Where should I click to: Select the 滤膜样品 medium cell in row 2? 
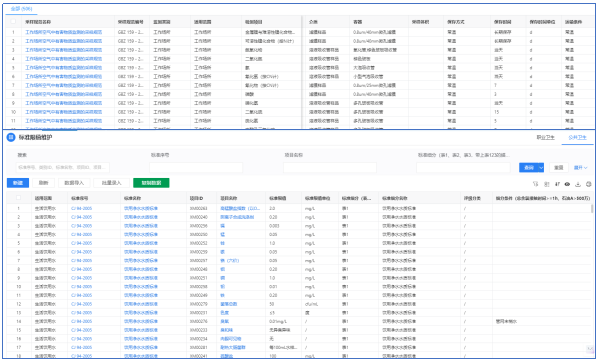(317, 41)
